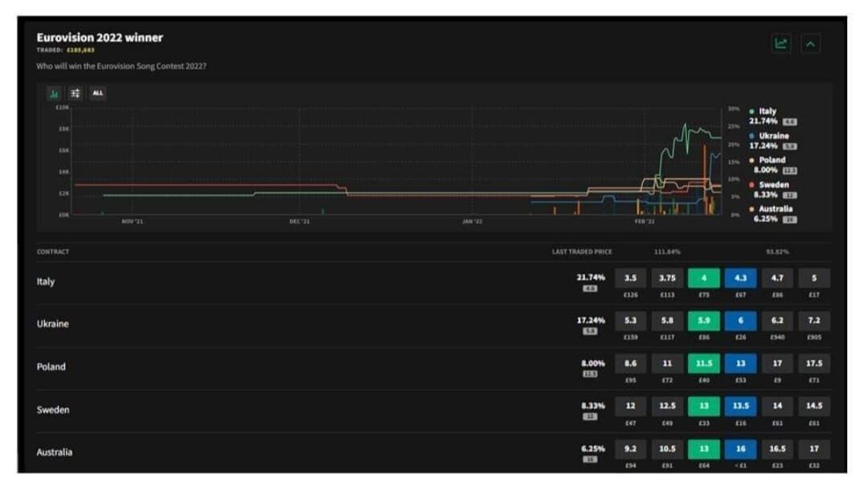
Task: Open chart settings sliders icon
Action: (76, 93)
